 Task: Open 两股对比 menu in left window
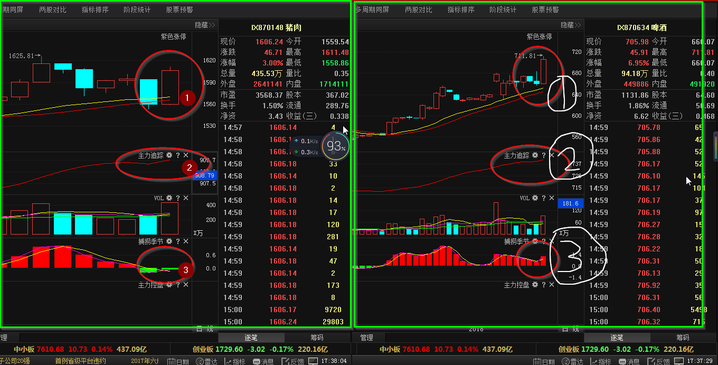[x=53, y=10]
